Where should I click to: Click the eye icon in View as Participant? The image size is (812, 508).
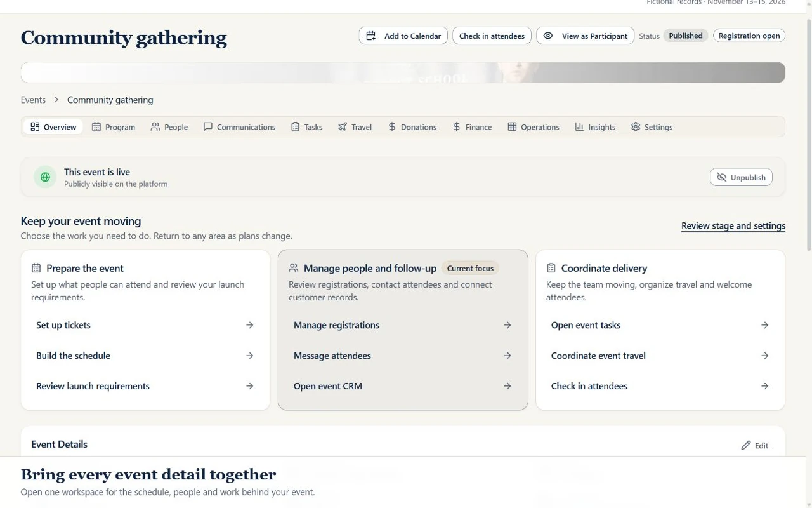(548, 36)
